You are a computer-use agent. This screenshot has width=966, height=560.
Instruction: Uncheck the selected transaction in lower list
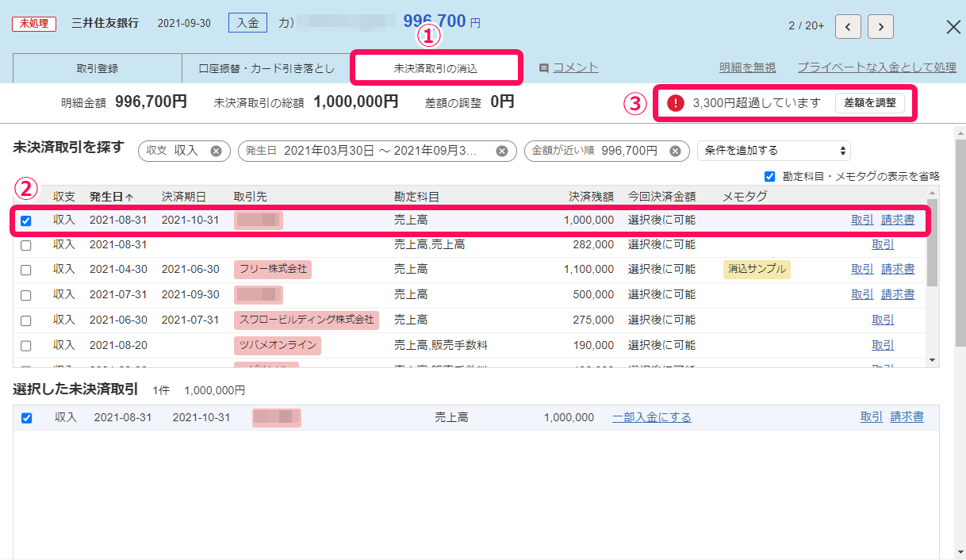26,418
